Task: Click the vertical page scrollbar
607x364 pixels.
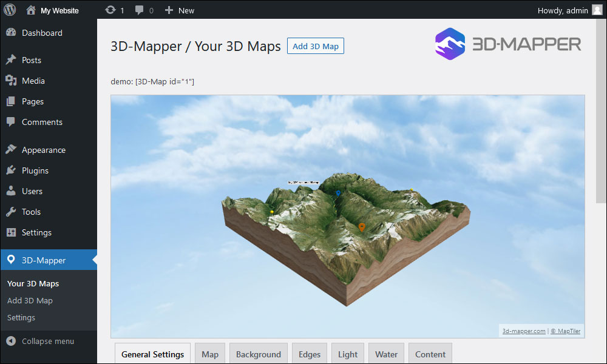Action: pyautogui.click(x=601, y=110)
